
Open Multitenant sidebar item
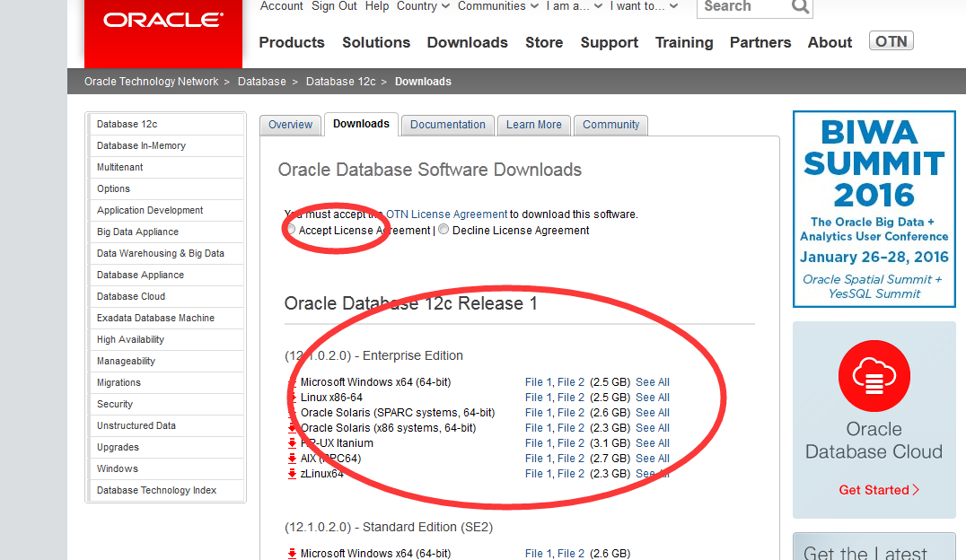click(166, 167)
